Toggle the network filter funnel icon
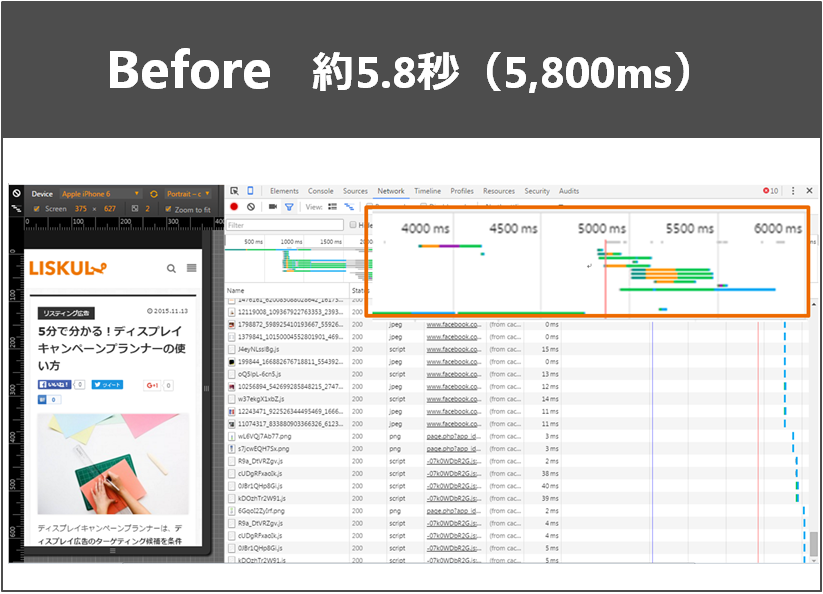 [x=289, y=207]
